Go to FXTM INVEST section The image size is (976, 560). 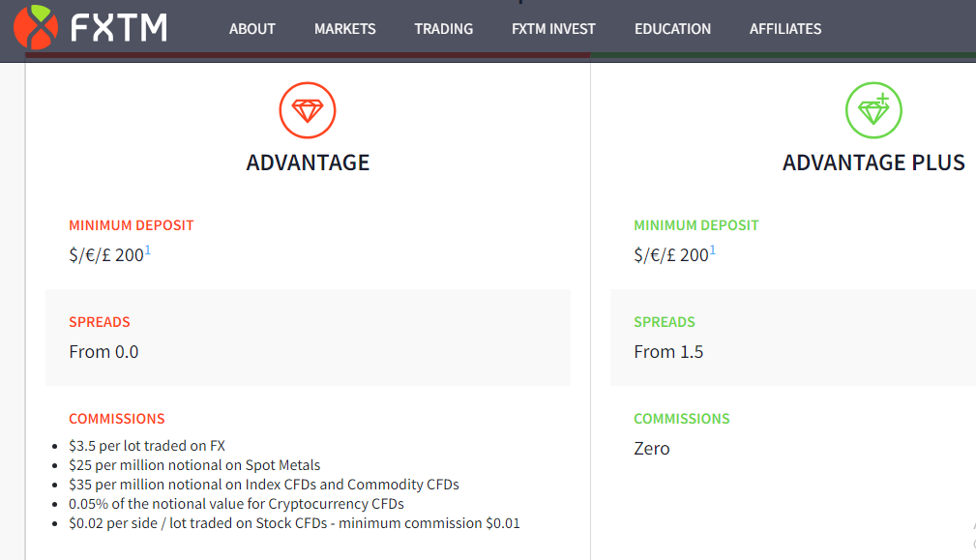point(553,29)
